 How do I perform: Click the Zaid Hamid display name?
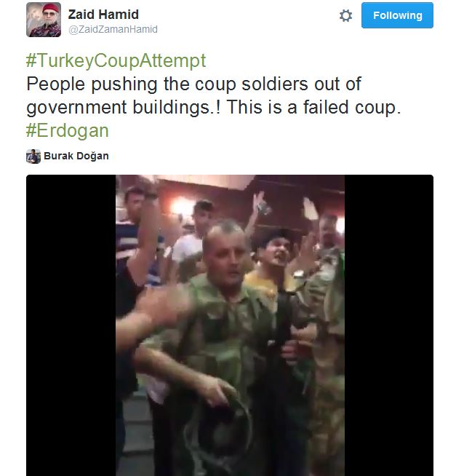pyautogui.click(x=103, y=15)
